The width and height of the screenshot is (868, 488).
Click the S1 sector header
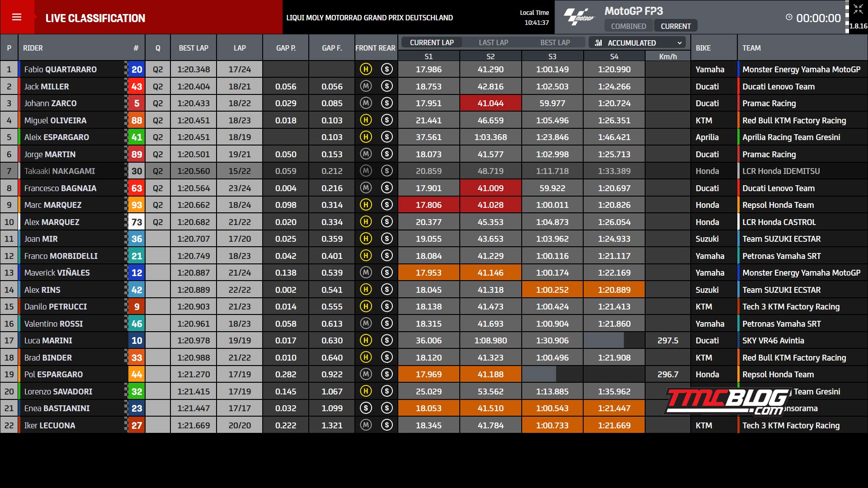tap(429, 56)
